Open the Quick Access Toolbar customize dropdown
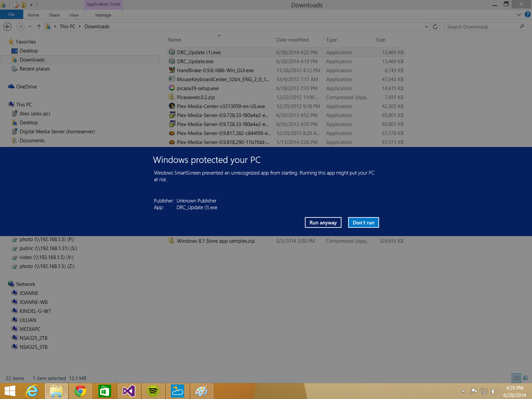532x399 pixels. [x=31, y=5]
